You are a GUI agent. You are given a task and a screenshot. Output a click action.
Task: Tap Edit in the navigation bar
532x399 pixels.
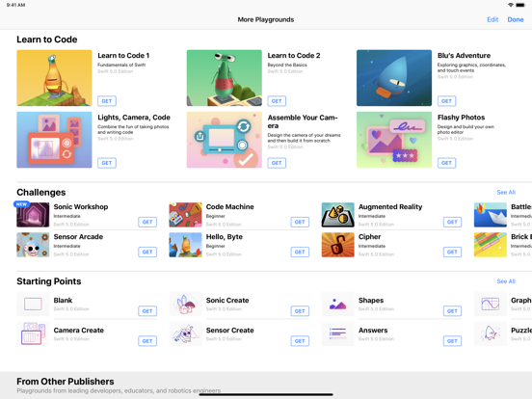[x=492, y=19]
